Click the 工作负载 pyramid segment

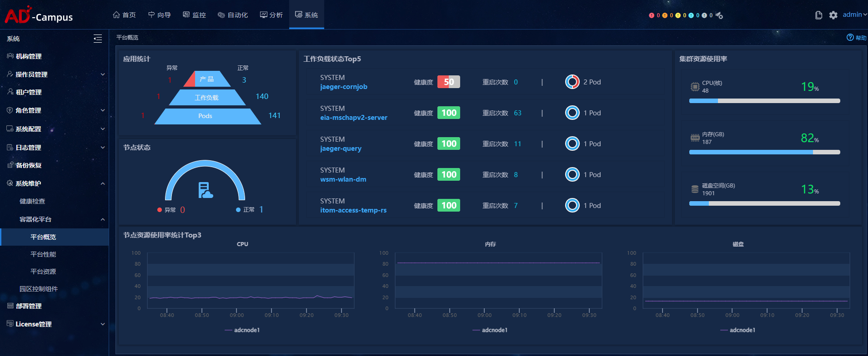pos(207,98)
